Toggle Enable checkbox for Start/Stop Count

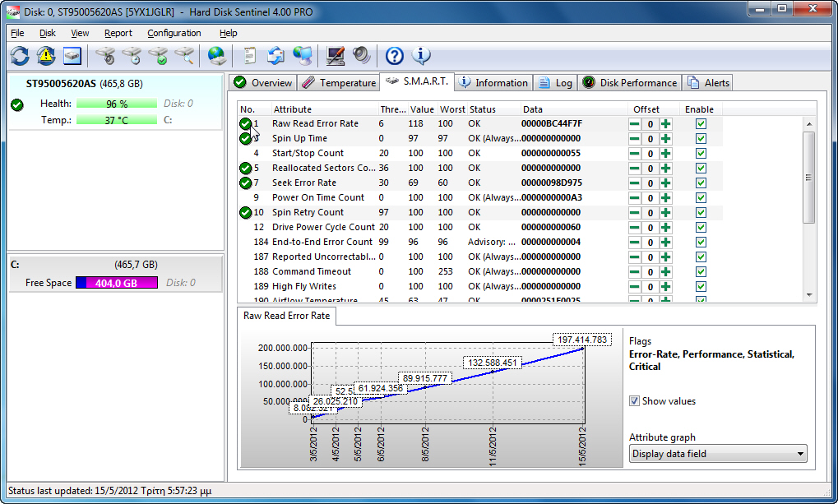pyautogui.click(x=701, y=154)
